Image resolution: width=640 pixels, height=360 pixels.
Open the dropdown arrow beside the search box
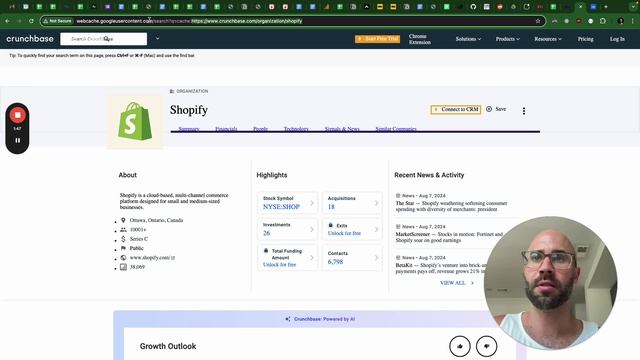pyautogui.click(x=158, y=39)
